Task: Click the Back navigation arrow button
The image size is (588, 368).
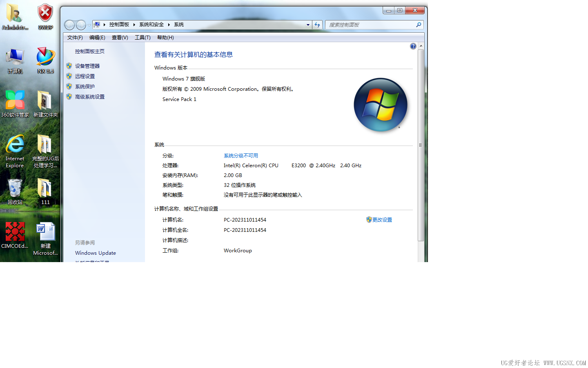Action: tap(70, 25)
